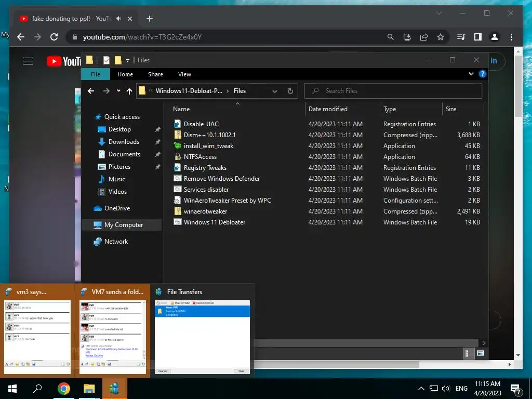Sort by Type column header

(x=390, y=109)
